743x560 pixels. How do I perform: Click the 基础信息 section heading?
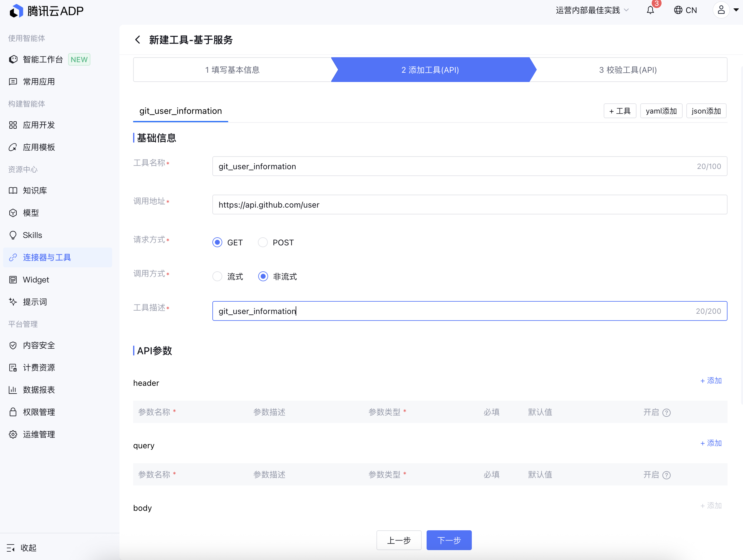(157, 138)
